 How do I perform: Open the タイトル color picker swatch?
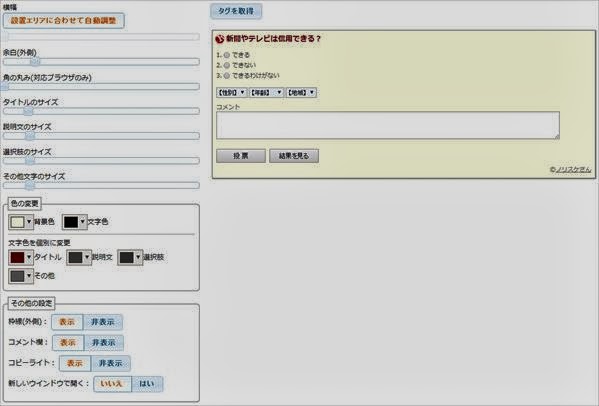pos(21,257)
